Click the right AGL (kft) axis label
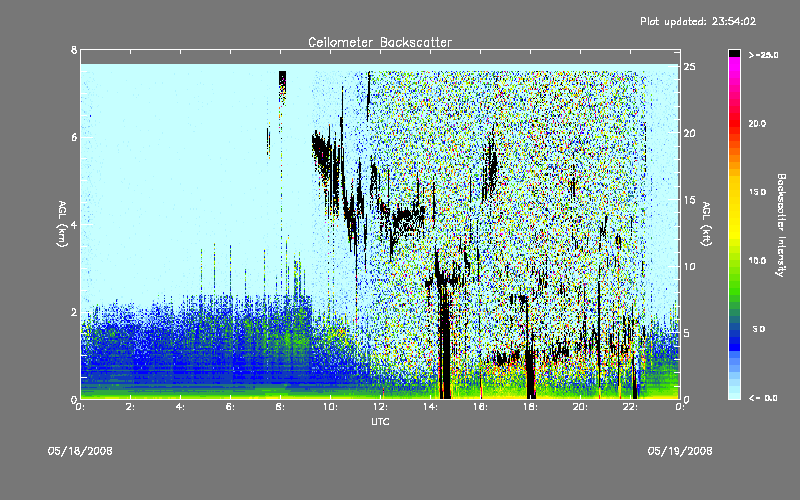 pos(706,224)
